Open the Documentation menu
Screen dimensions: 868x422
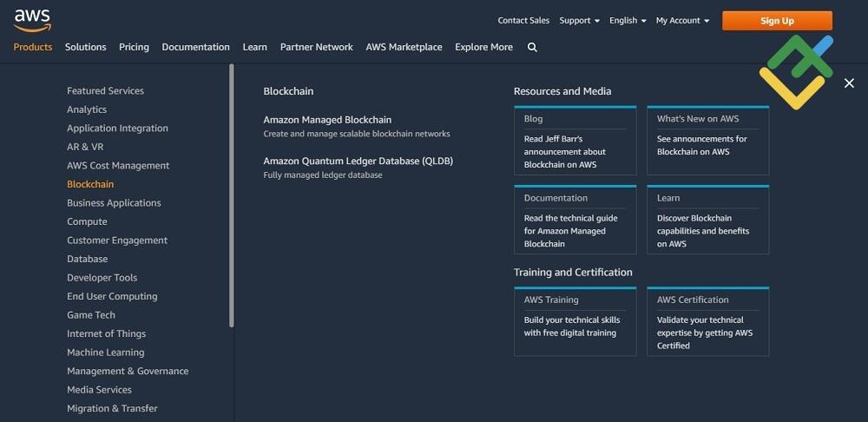pos(196,47)
